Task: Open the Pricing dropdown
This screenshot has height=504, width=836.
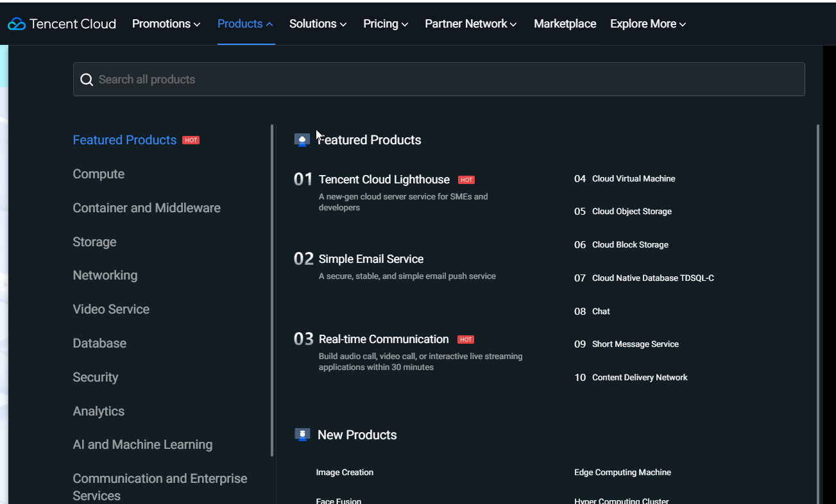Action: pyautogui.click(x=386, y=24)
